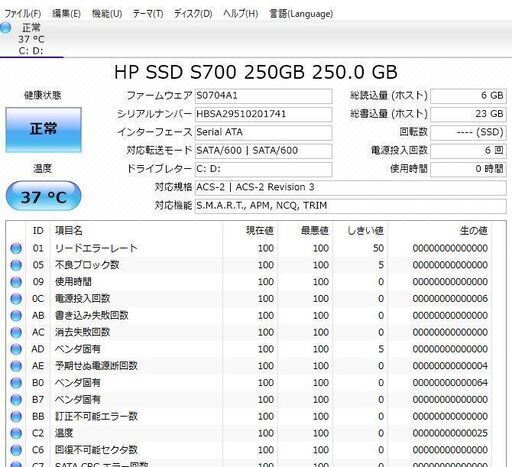Open the ファイル(F) menu
This screenshot has height=467, width=512.
click(23, 14)
